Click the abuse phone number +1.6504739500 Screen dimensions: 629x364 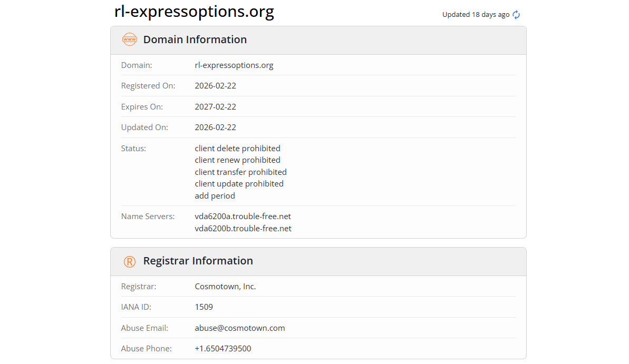coord(222,349)
